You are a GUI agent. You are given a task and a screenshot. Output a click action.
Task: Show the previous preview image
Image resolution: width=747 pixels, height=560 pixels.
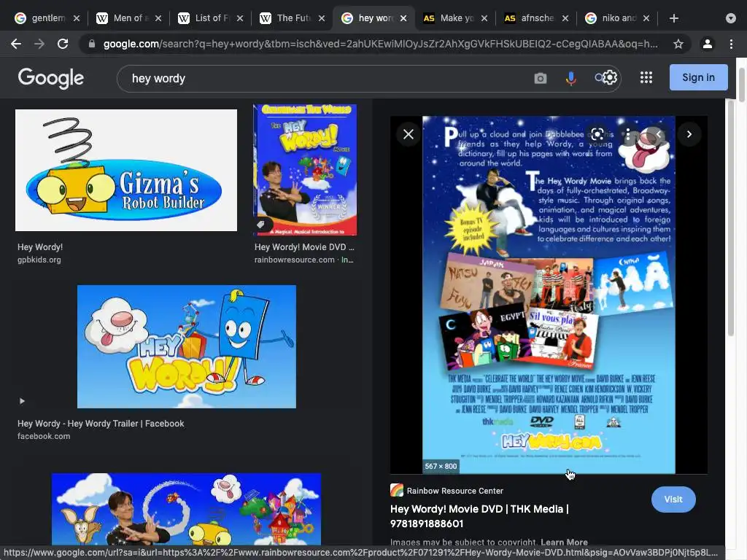[x=659, y=134]
